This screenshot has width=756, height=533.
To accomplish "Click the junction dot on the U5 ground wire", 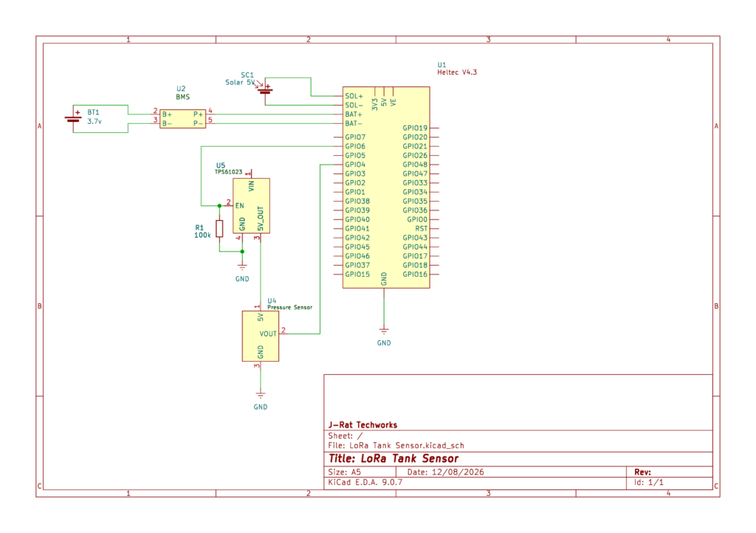I will 242,252.
